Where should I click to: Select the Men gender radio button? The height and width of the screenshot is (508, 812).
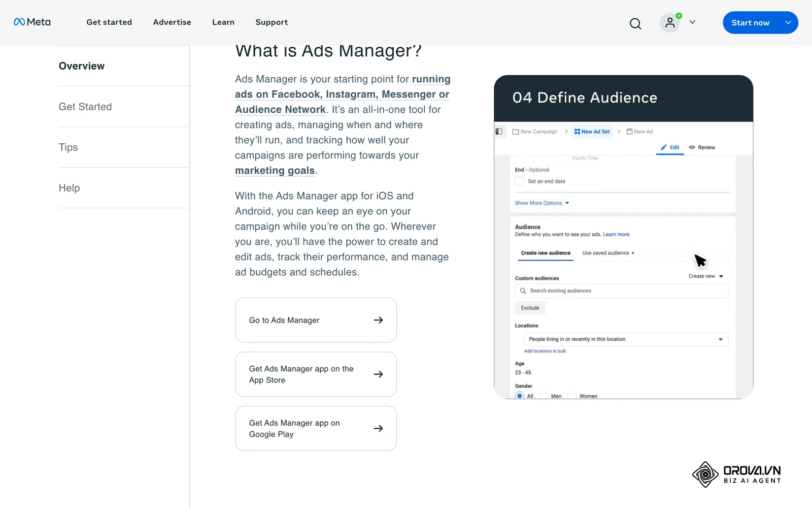(x=544, y=396)
